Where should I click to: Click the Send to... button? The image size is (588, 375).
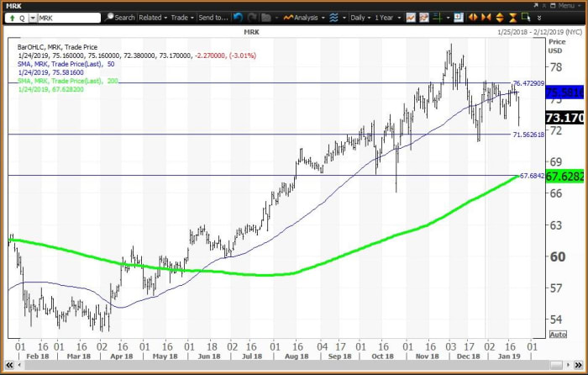click(x=214, y=17)
